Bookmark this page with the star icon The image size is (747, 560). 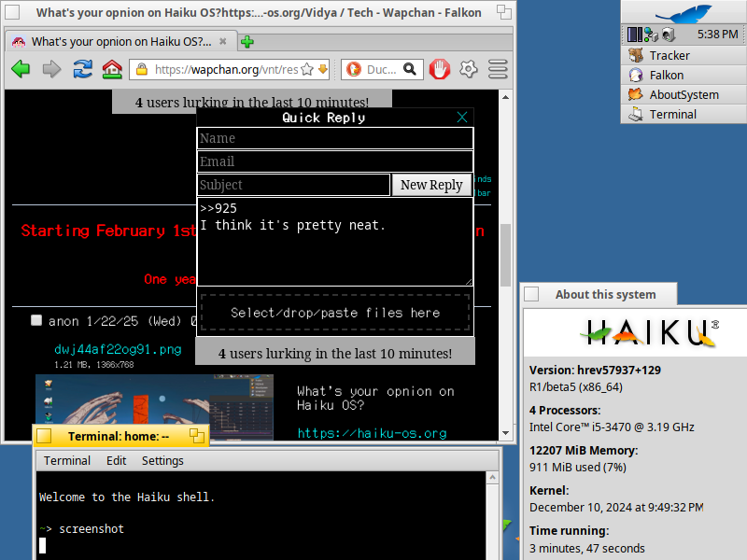click(x=306, y=69)
